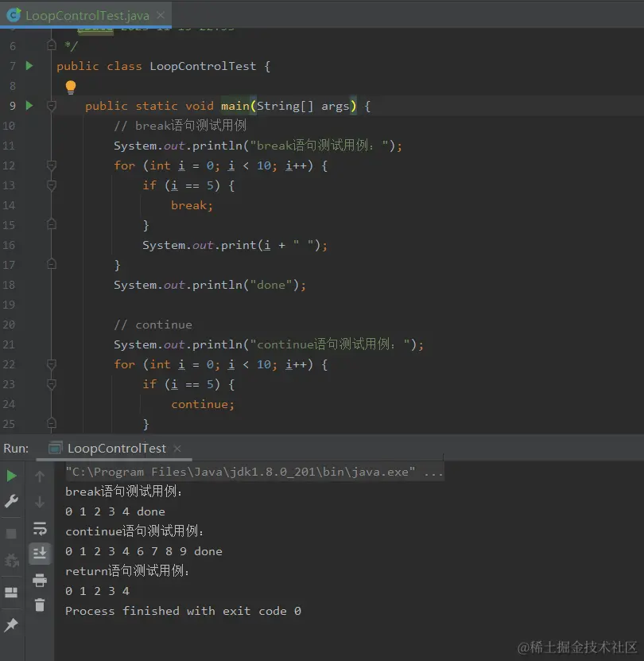Collapse second for loop fold at line 22
The width and height of the screenshot is (644, 661).
(52, 364)
